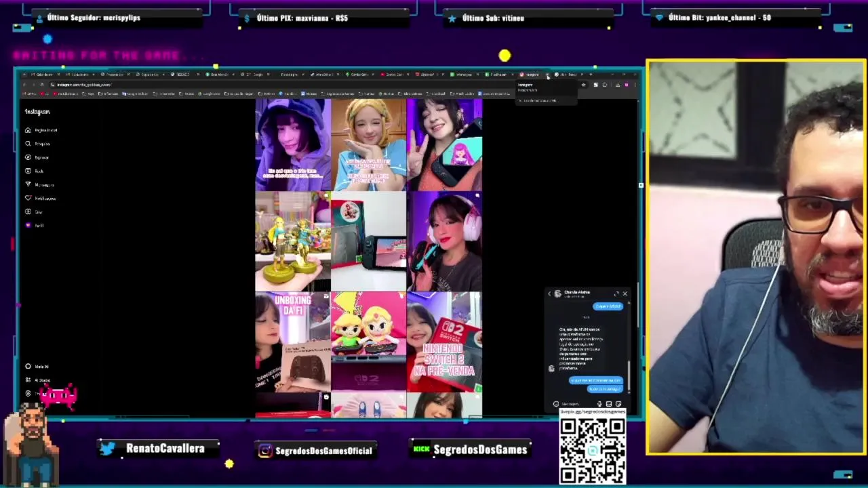
Task: Click the Criar plus icon
Action: click(x=28, y=211)
